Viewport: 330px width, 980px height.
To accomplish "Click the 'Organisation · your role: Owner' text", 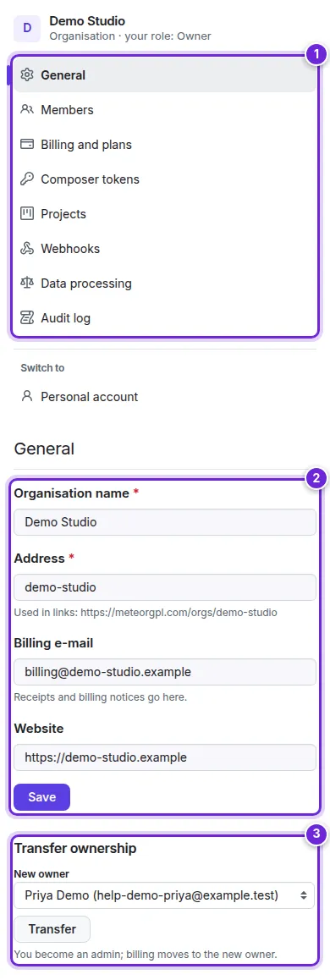I will coord(130,36).
